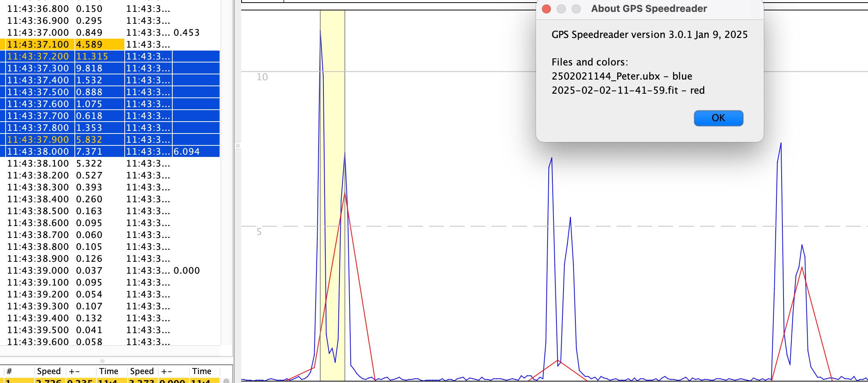868x383 pixels.
Task: Select the orange highlighted row 11:43:37.100
Action: point(56,44)
